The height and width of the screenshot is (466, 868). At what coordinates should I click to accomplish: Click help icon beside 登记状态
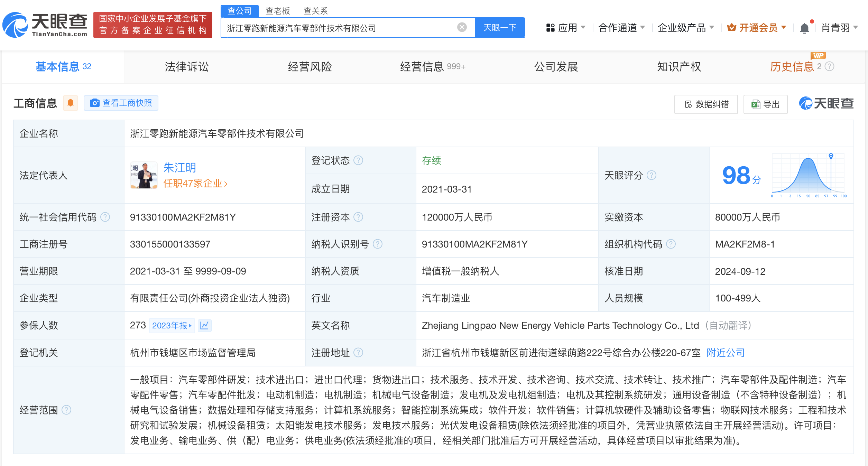click(359, 160)
